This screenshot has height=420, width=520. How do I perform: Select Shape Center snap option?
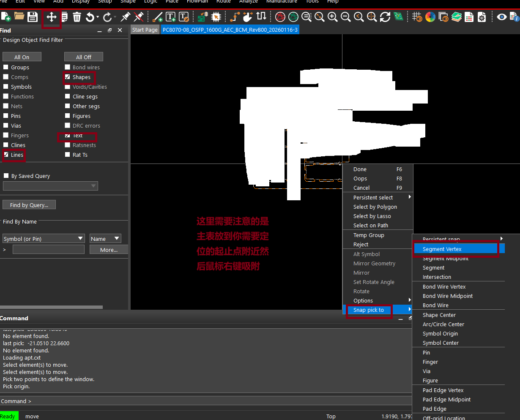coord(459,315)
